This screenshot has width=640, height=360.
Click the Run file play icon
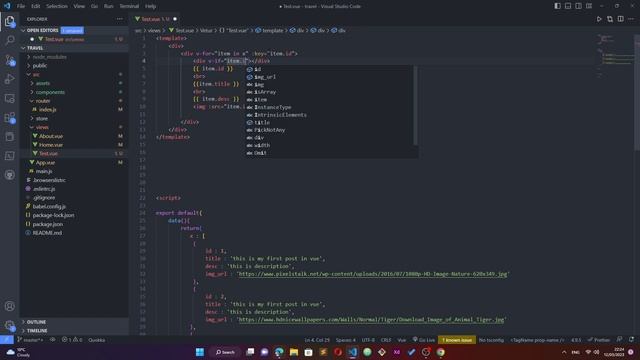click(x=599, y=19)
